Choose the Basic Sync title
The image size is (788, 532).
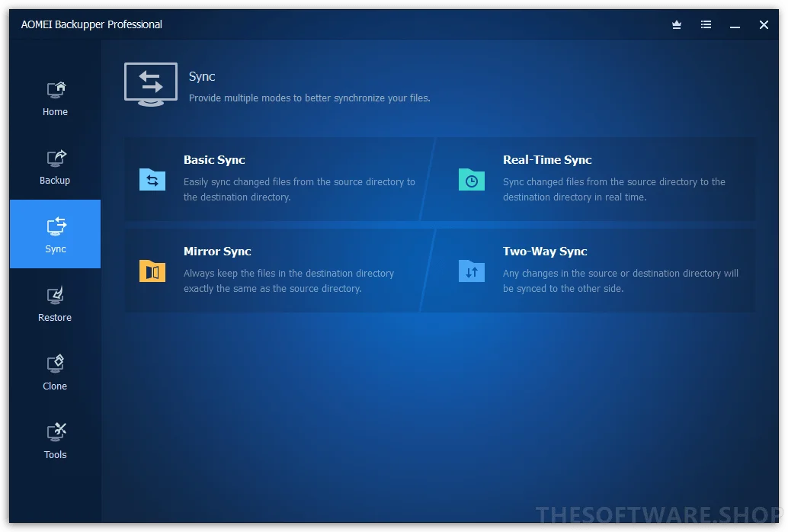pyautogui.click(x=214, y=160)
